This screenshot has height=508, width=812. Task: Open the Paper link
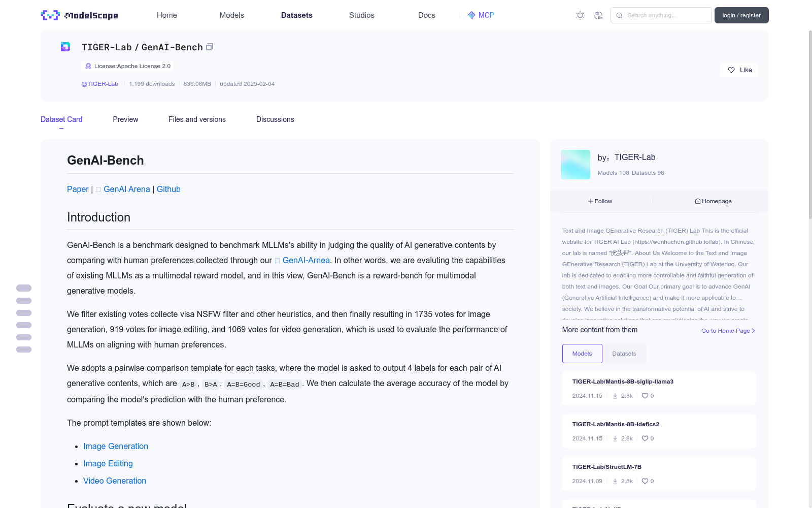pos(78,189)
